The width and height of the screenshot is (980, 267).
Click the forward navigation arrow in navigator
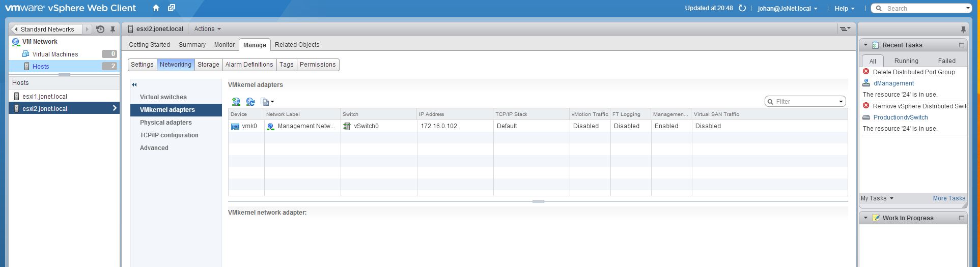(87, 29)
